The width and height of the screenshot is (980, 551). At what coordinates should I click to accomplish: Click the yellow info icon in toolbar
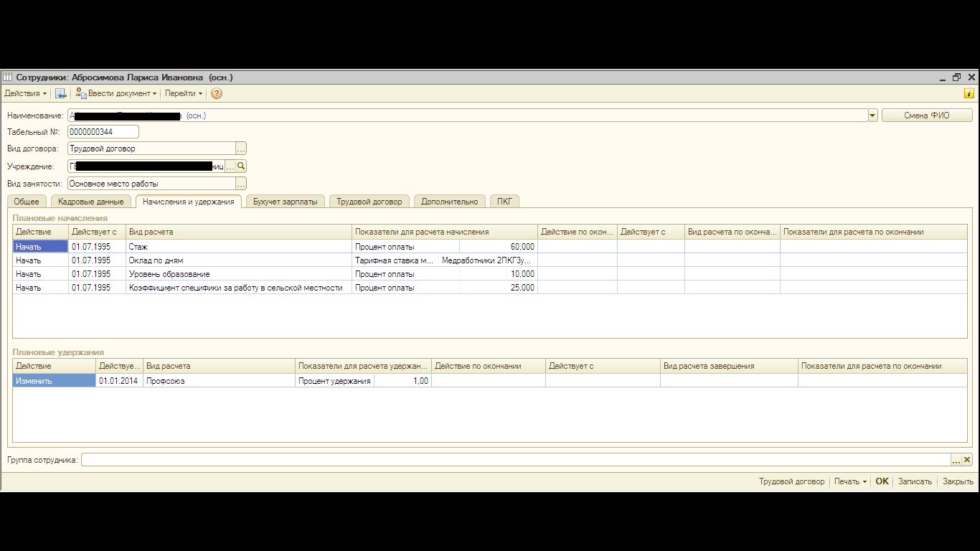tap(969, 93)
